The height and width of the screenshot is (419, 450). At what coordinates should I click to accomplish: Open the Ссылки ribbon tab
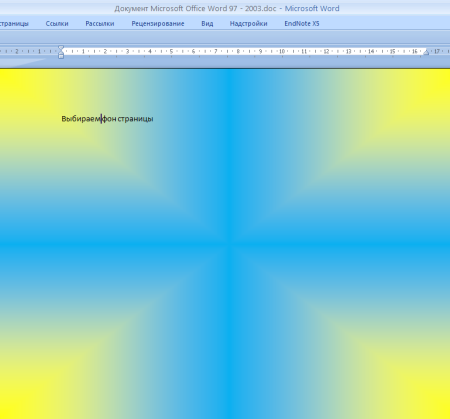tap(57, 24)
